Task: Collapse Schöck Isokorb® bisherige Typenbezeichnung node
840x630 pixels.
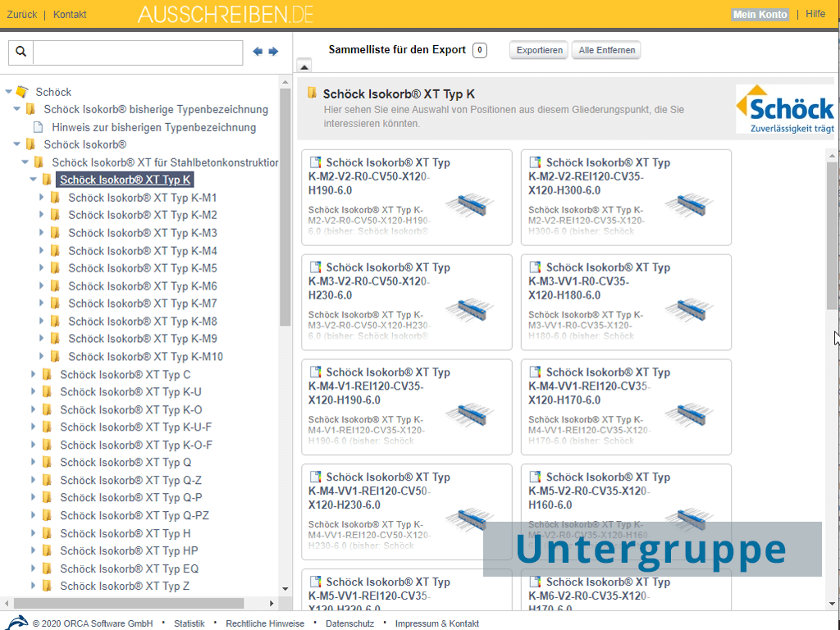Action: 17,109
